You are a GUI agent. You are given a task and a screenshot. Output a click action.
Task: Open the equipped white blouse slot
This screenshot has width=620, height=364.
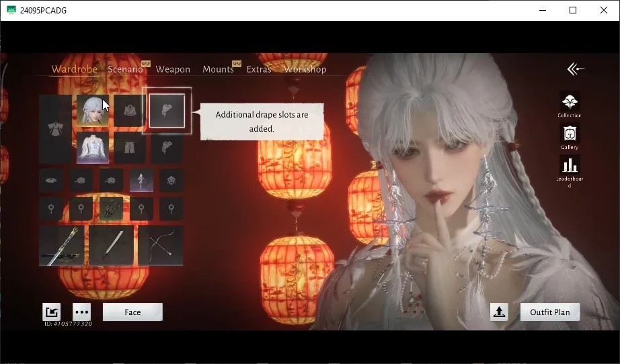[93, 148]
